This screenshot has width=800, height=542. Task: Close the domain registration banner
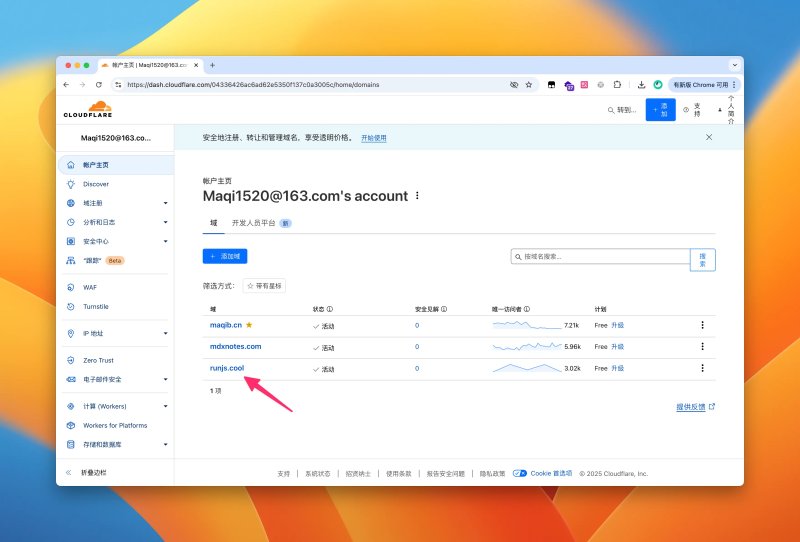709,137
